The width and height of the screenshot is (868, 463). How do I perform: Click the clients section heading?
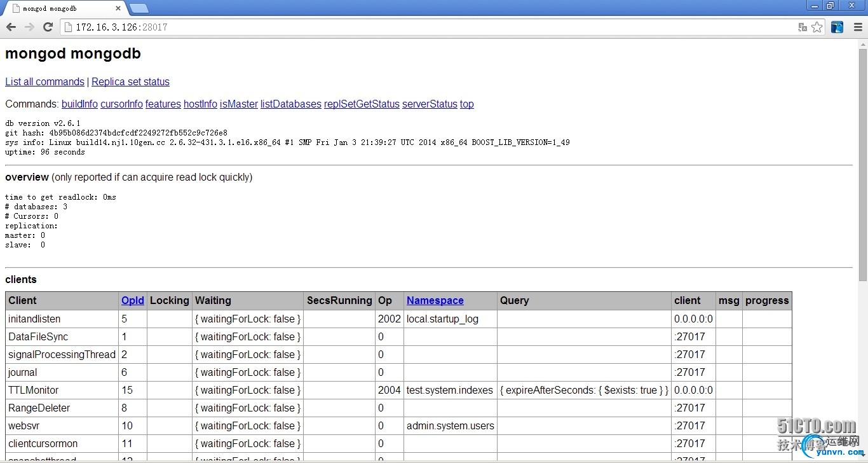tap(21, 279)
